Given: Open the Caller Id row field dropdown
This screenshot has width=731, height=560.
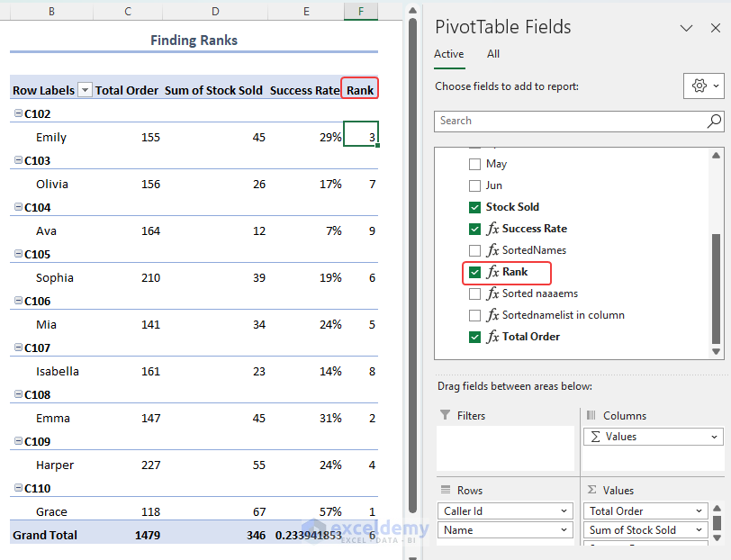Looking at the screenshot, I should coord(564,511).
